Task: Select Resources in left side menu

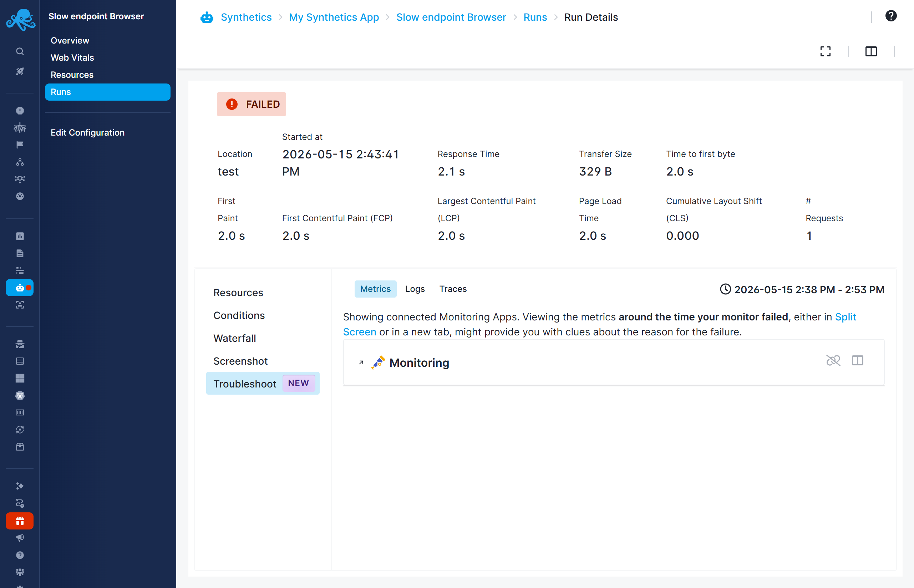Action: point(72,75)
